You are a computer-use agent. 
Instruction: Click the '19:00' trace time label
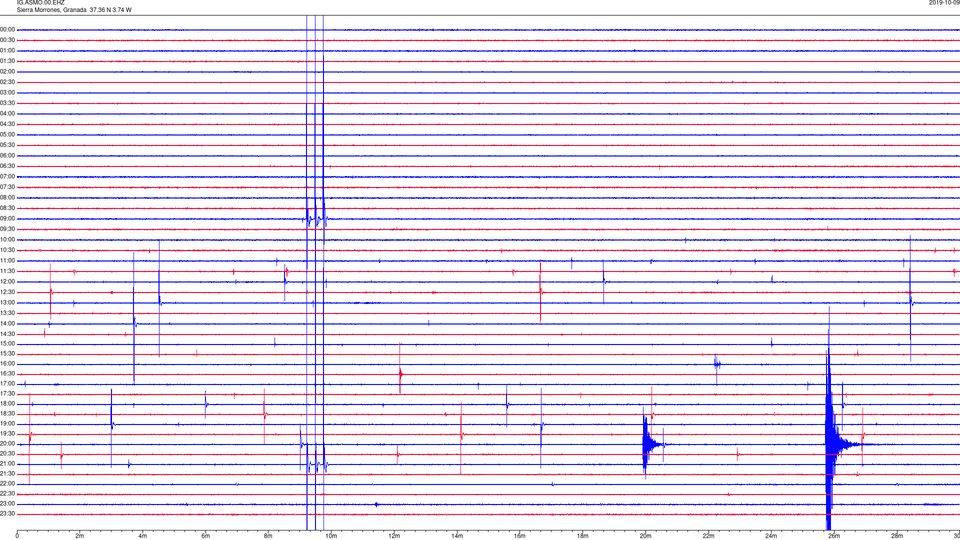pos(7,424)
